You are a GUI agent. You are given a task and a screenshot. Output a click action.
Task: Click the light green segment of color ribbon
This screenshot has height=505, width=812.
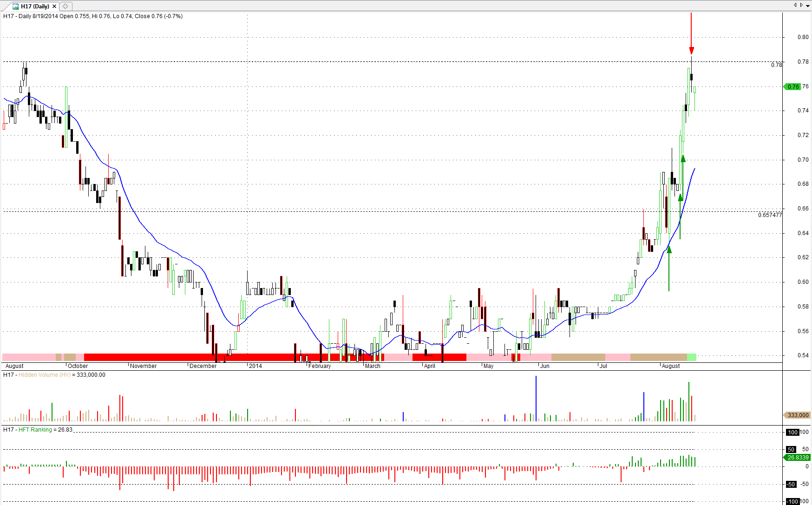[x=691, y=357]
